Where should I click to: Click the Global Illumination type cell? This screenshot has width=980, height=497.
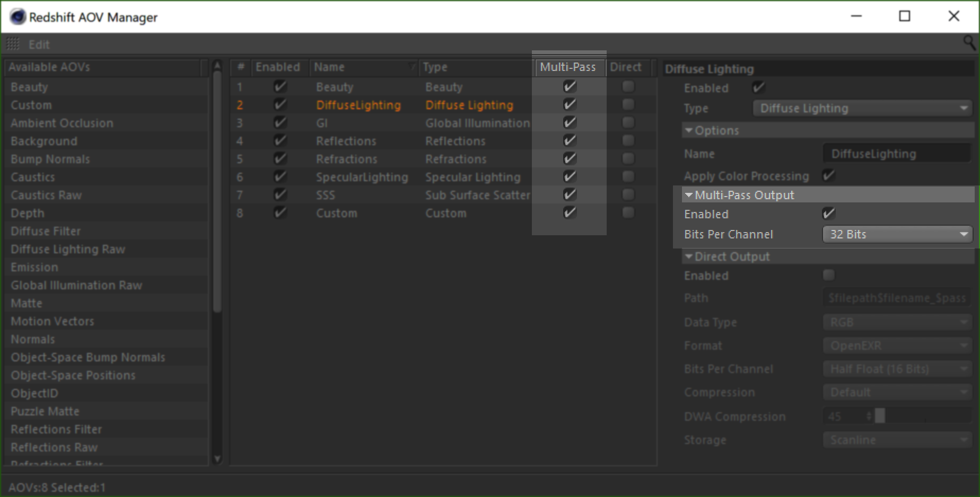(x=478, y=123)
